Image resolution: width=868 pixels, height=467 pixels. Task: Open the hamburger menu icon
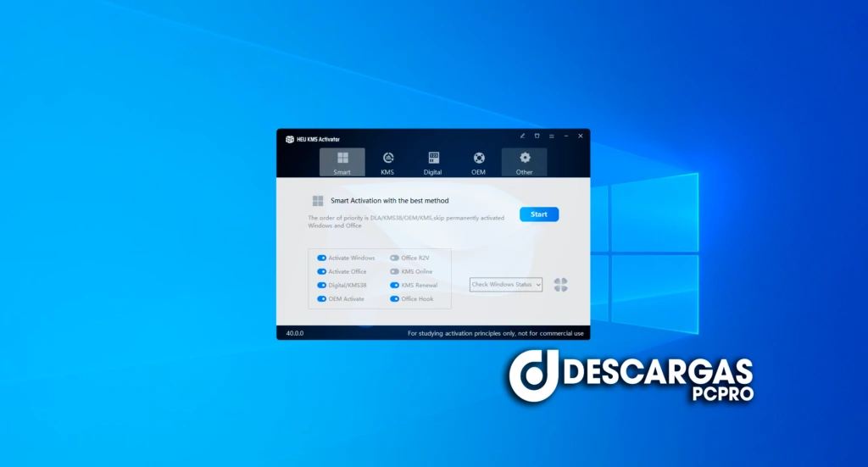point(551,136)
